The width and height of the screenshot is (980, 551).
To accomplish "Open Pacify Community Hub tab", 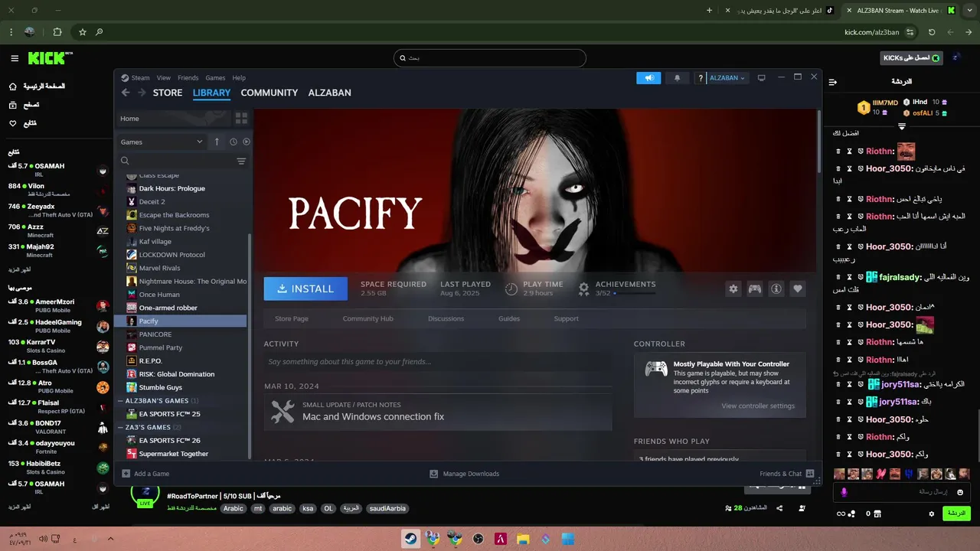I will [368, 318].
